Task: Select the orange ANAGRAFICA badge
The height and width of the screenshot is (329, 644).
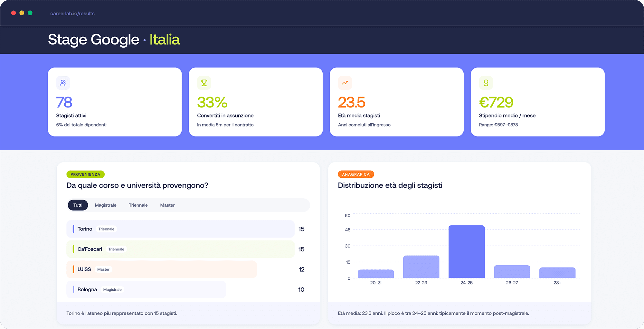Action: 356,174
